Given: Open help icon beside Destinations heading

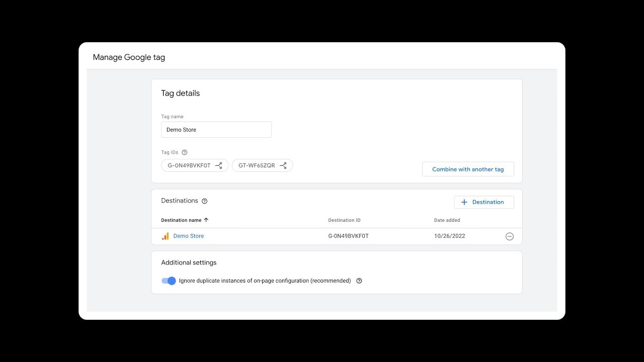Looking at the screenshot, I should [204, 201].
